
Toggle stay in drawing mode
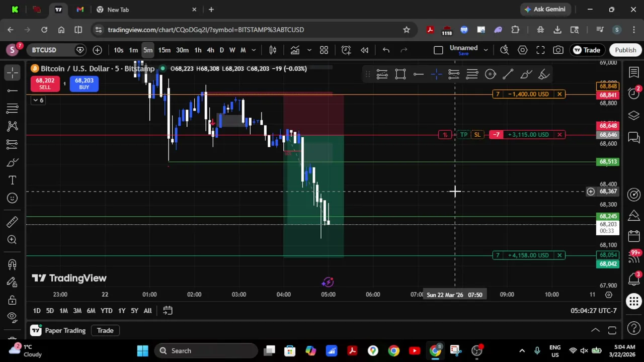(x=13, y=282)
